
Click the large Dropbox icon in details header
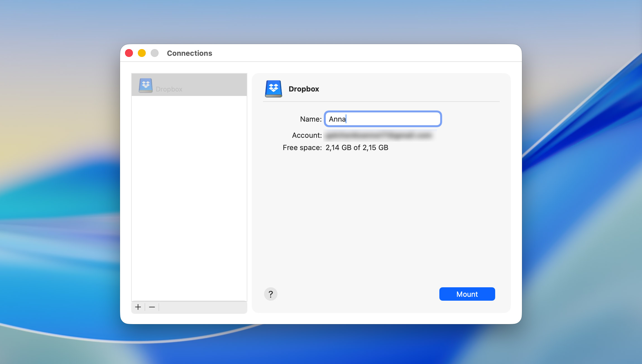(273, 89)
